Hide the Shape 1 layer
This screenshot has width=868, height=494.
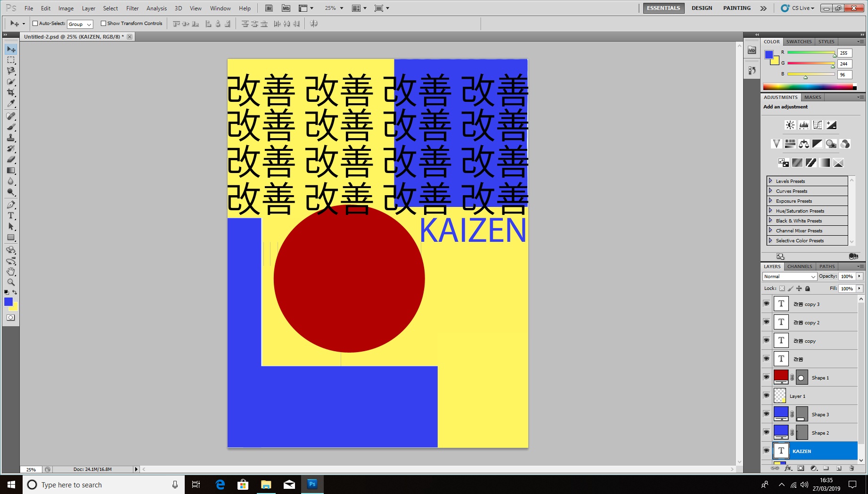point(766,377)
